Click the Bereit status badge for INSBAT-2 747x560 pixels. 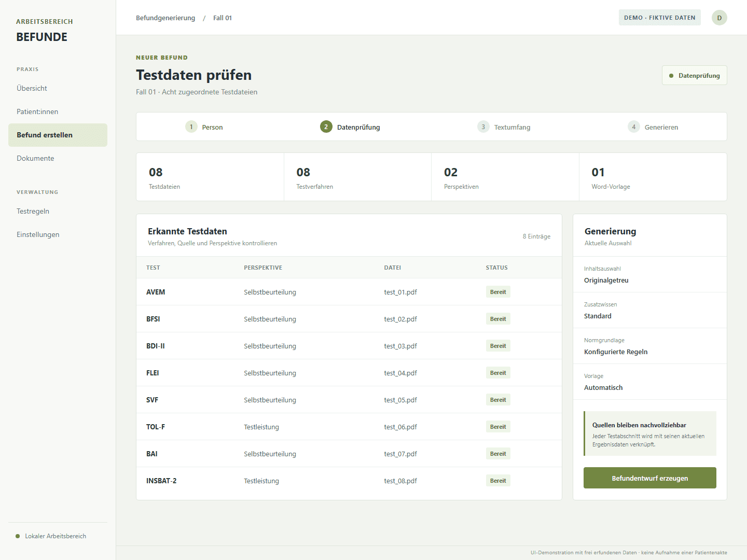click(x=498, y=481)
